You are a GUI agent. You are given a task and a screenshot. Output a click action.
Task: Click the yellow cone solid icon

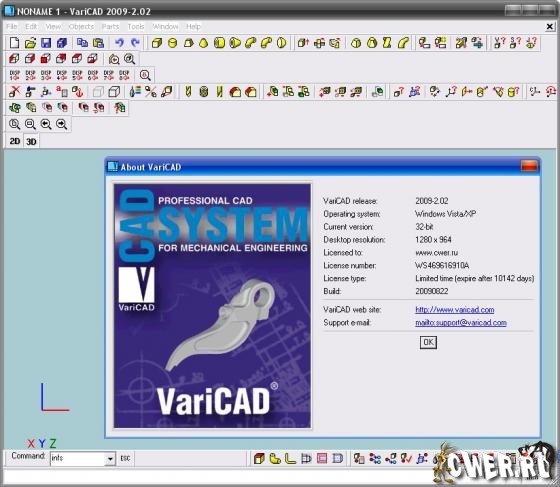[204, 43]
